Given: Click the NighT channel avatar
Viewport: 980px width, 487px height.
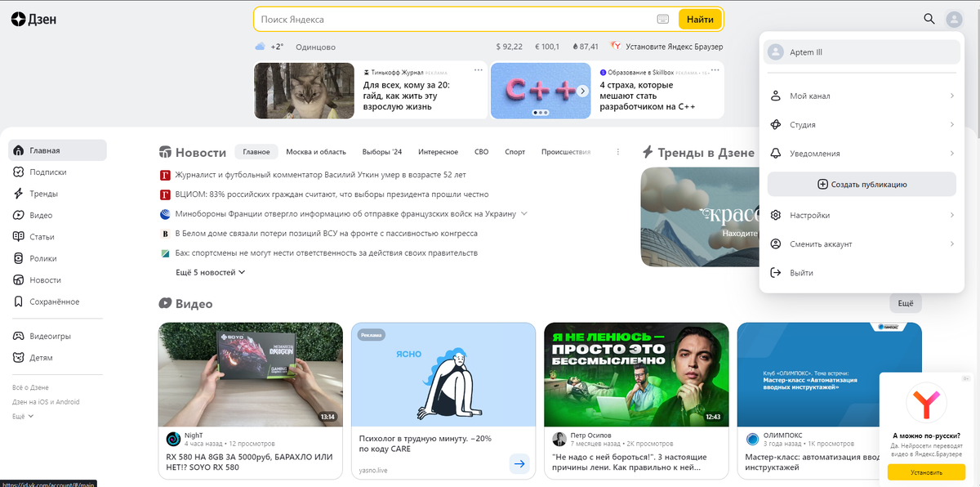Looking at the screenshot, I should click(173, 439).
